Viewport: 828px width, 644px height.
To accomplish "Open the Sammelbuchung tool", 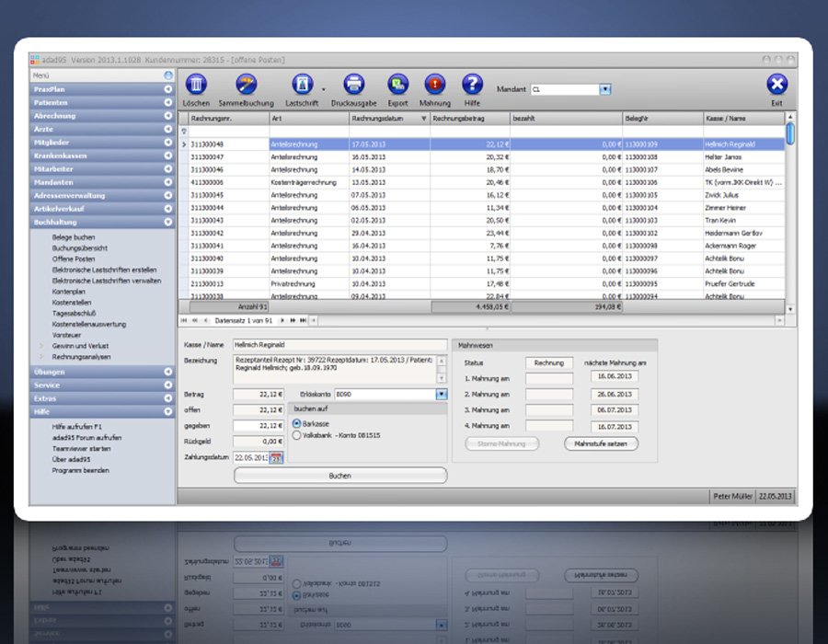I will tap(246, 86).
